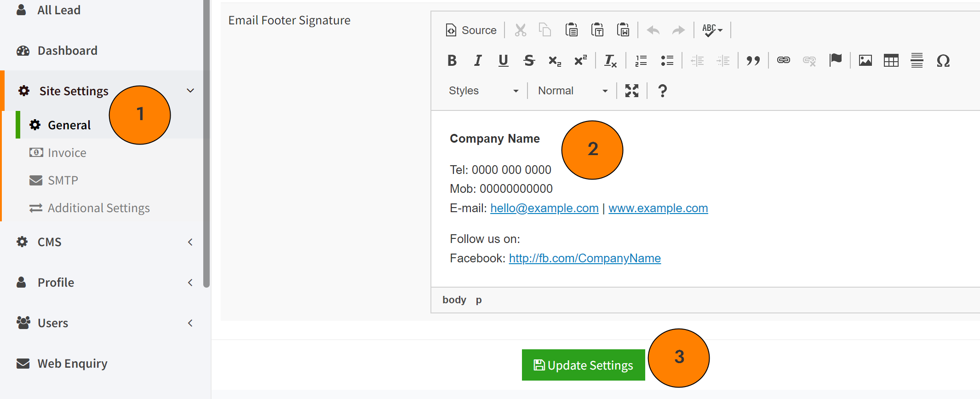Image resolution: width=980 pixels, height=399 pixels.
Task: Apply italic formatting
Action: pos(478,60)
